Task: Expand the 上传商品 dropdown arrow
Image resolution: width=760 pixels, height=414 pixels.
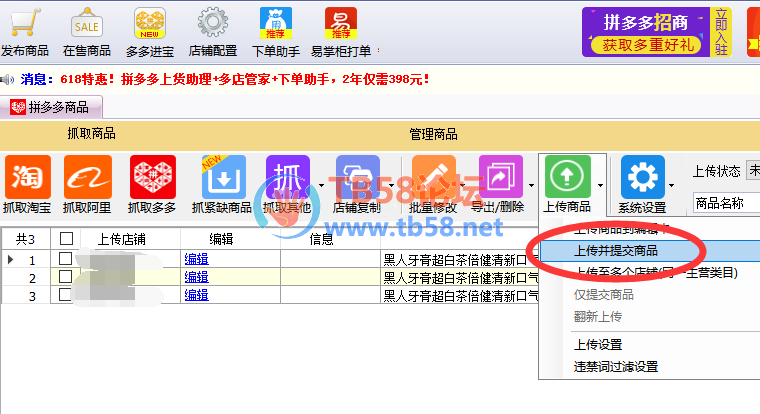Action: click(600, 185)
